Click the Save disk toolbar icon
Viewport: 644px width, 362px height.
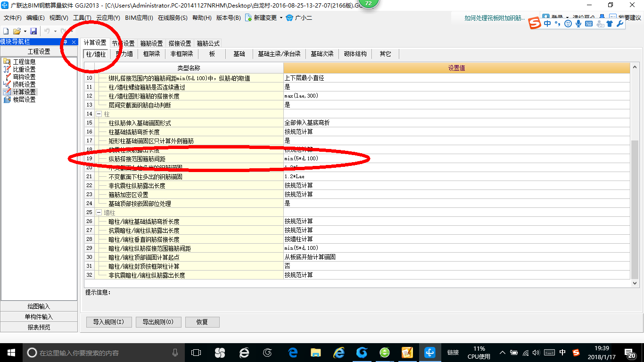(x=33, y=31)
